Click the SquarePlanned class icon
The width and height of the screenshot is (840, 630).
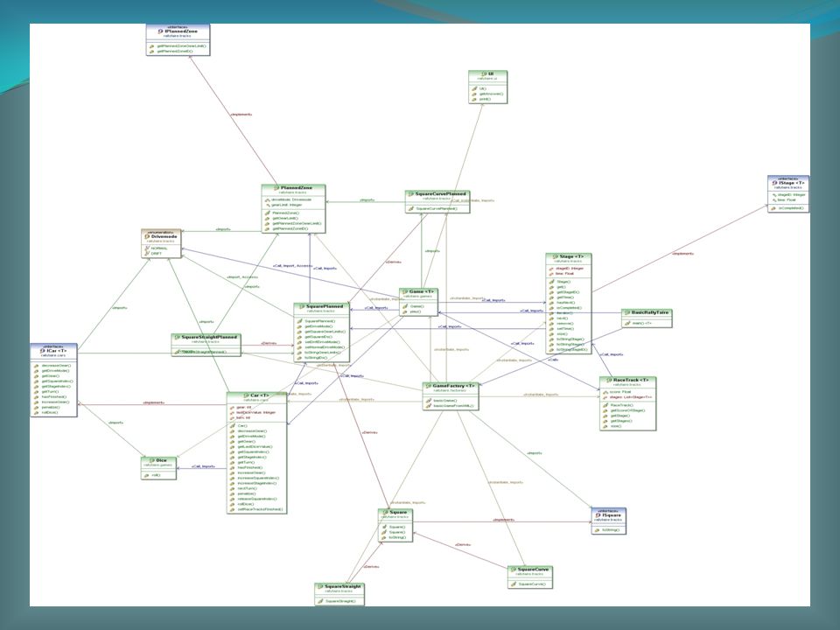pyautogui.click(x=302, y=306)
